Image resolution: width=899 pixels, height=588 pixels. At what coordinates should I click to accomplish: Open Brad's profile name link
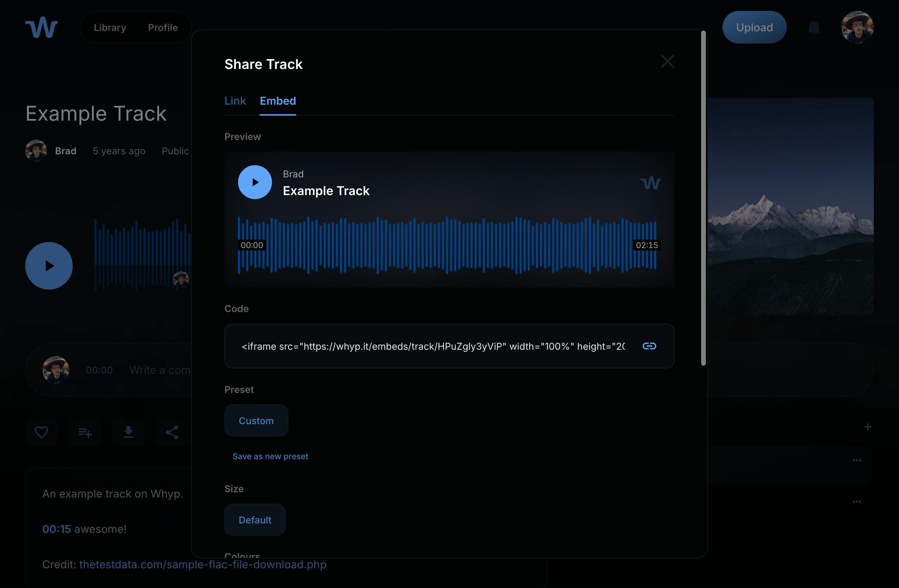click(x=66, y=151)
